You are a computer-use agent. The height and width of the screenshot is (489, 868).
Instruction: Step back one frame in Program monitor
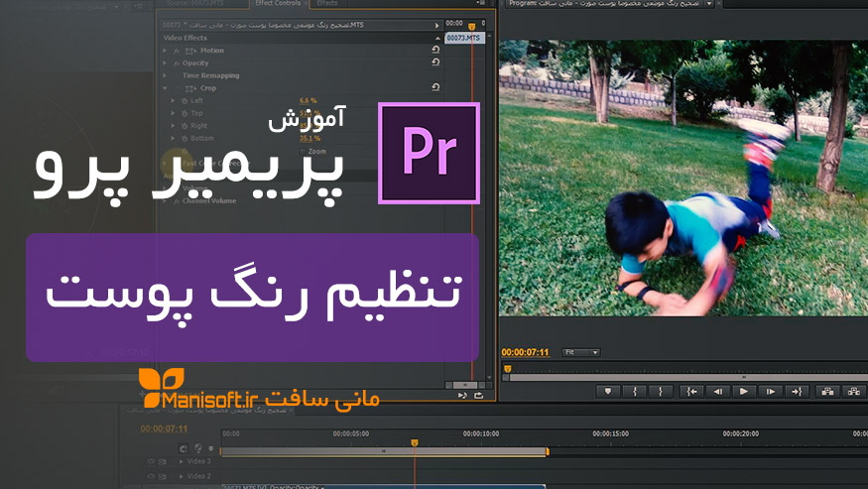[718, 392]
